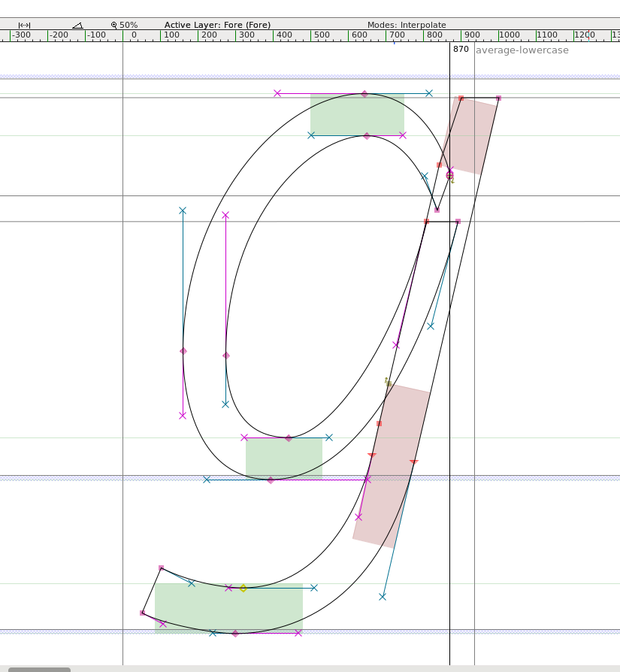
Task: Select the average-lowercase anchor label
Action: point(522,50)
